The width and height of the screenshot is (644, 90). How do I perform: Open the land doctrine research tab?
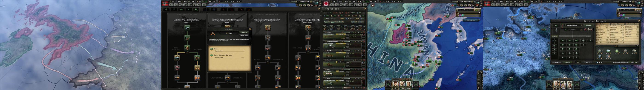196,9
